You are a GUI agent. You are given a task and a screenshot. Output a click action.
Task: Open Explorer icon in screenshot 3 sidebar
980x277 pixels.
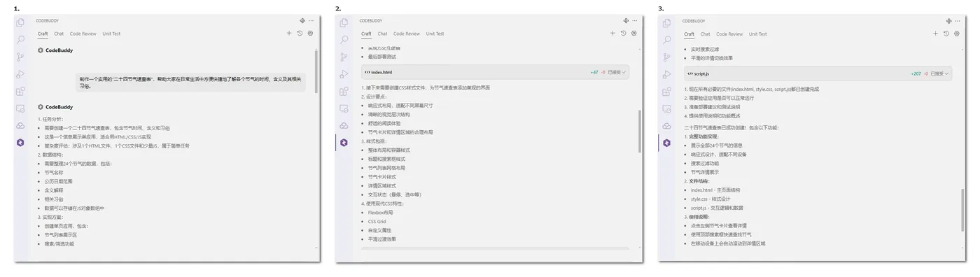pos(666,23)
